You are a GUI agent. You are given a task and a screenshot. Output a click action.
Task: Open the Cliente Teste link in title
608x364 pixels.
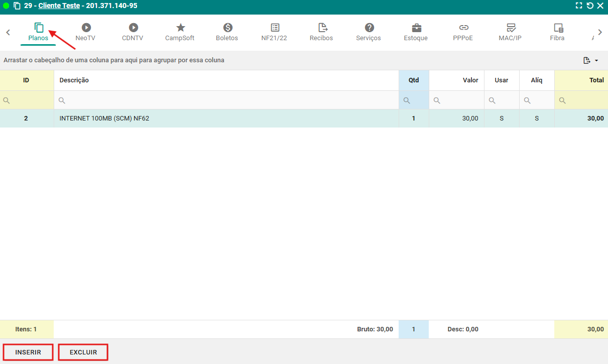click(x=59, y=6)
